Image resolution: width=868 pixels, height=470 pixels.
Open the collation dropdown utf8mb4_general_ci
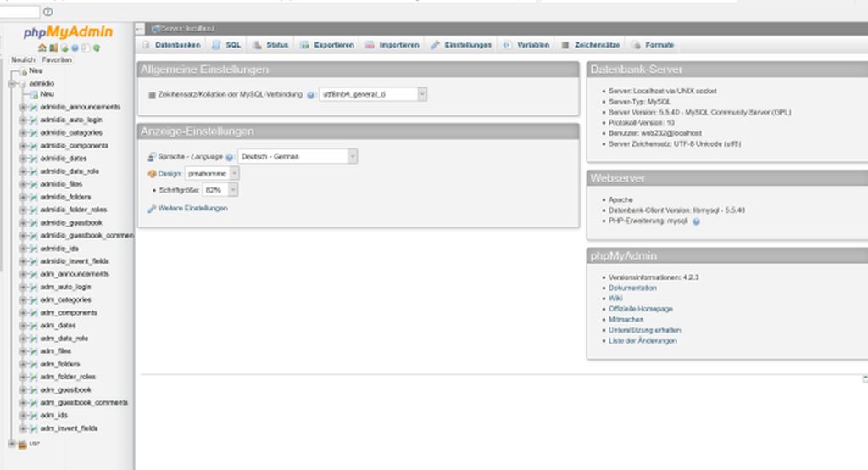coord(373,95)
